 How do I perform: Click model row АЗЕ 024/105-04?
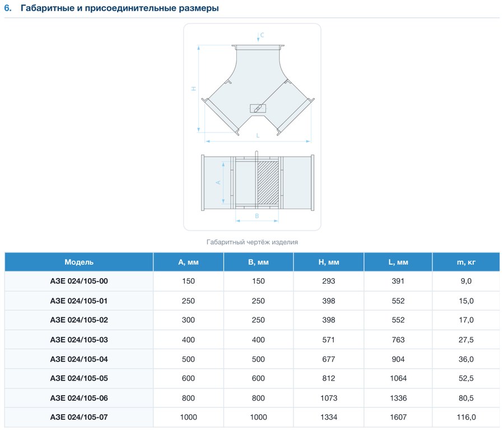(252, 359)
